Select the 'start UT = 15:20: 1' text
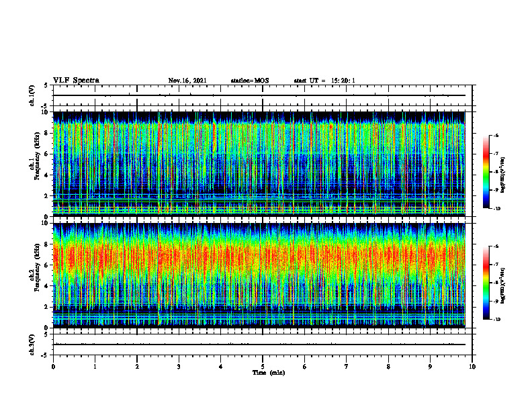Image resolution: width=532 pixels, height=411 pixels. coord(324,81)
